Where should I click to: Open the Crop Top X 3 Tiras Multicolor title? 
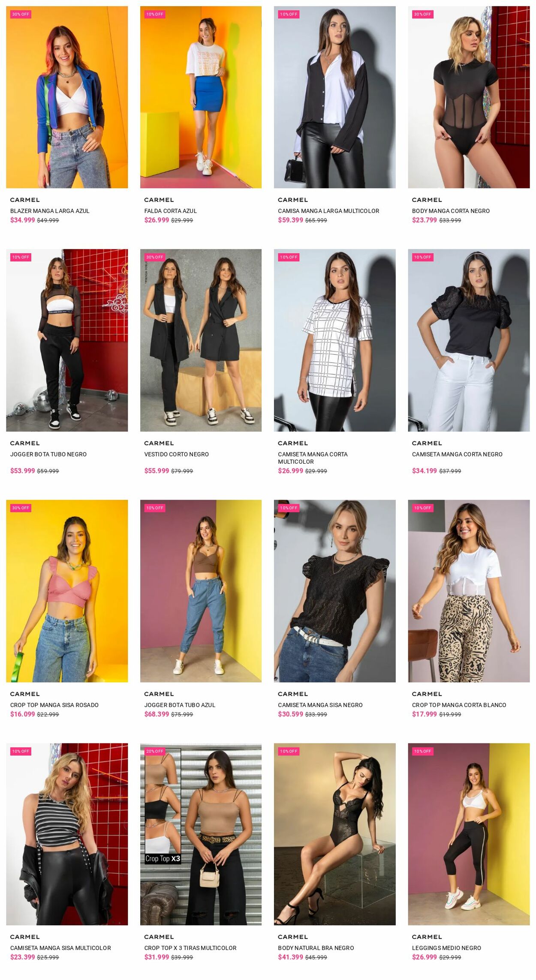pyautogui.click(x=190, y=948)
